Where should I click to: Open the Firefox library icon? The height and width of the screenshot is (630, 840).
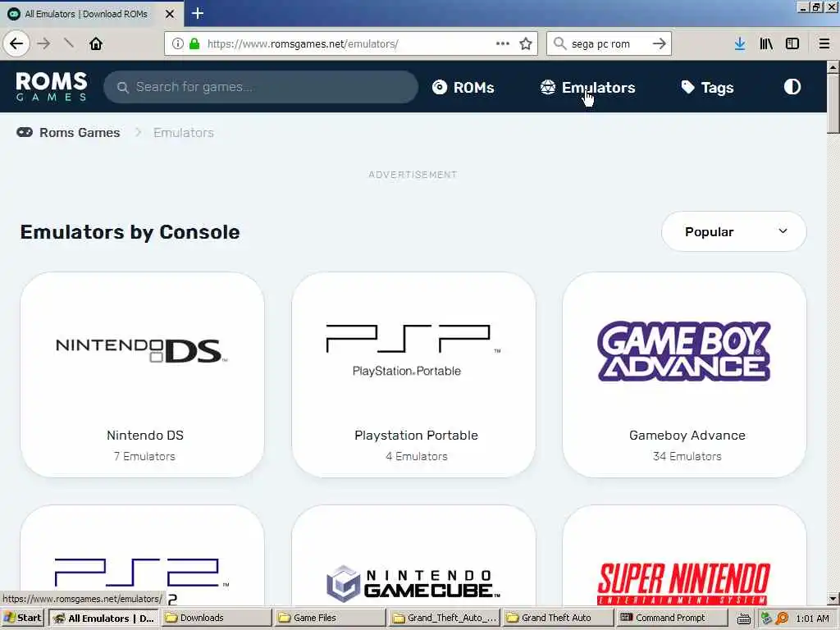[766, 43]
